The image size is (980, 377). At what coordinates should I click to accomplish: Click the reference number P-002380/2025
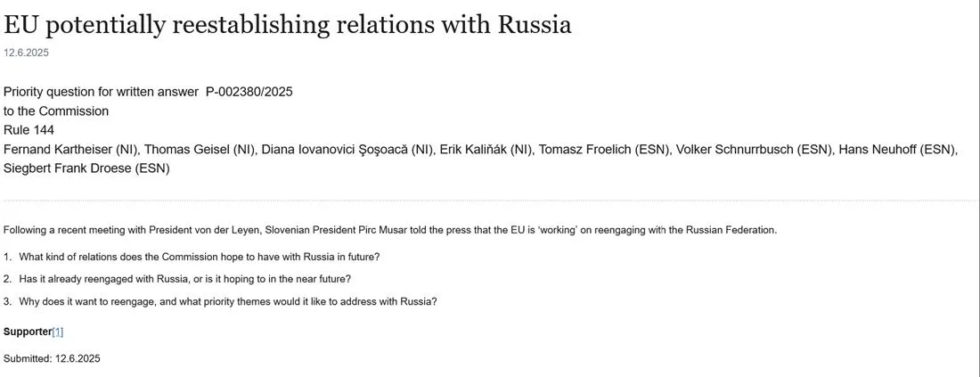coord(249,92)
